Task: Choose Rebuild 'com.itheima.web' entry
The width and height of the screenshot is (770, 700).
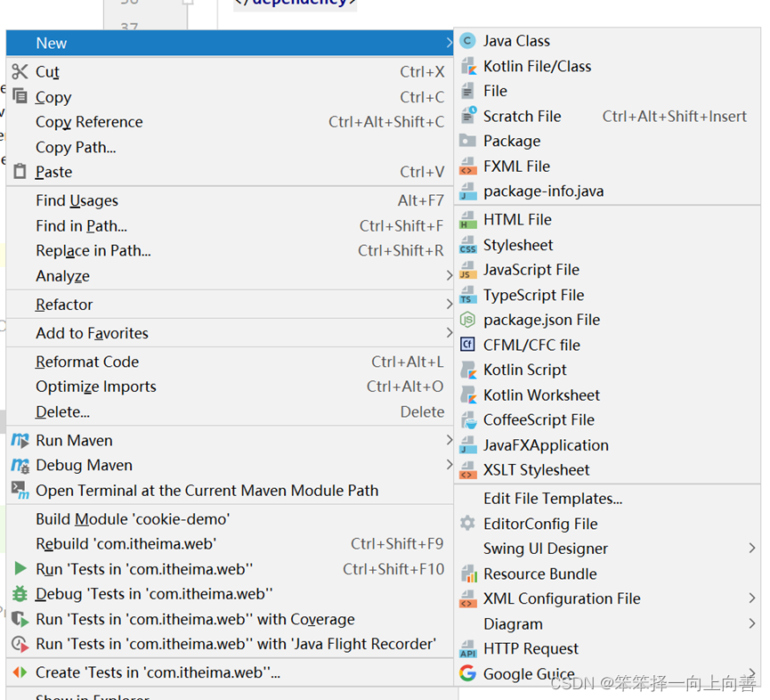Action: [x=230, y=544]
